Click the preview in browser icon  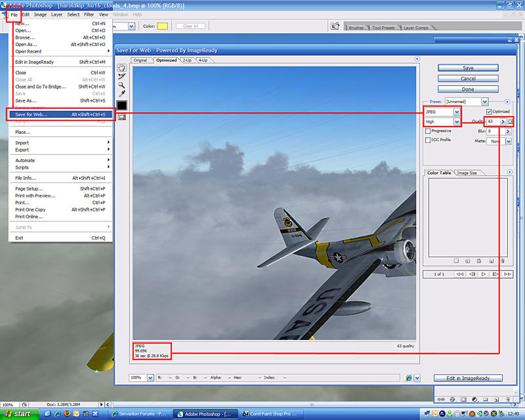point(409,378)
